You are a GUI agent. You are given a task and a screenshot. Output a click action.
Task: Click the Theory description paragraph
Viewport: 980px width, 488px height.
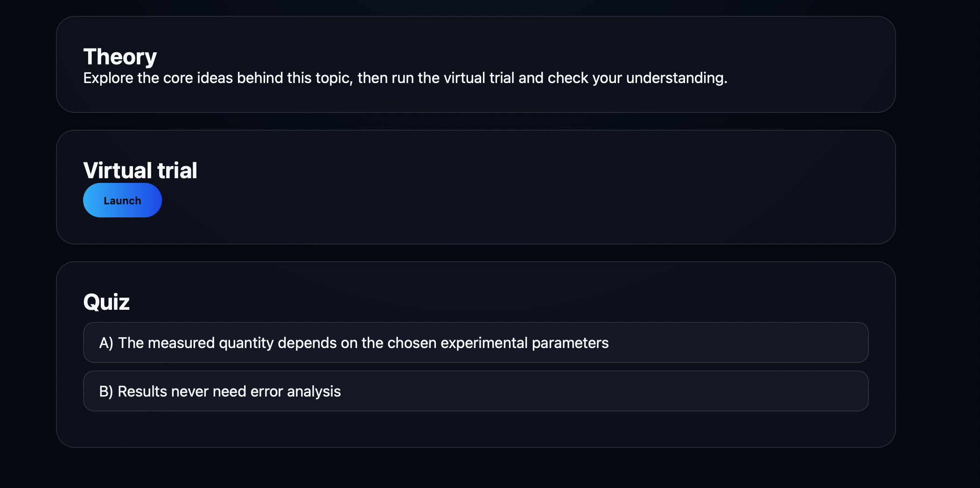(405, 78)
